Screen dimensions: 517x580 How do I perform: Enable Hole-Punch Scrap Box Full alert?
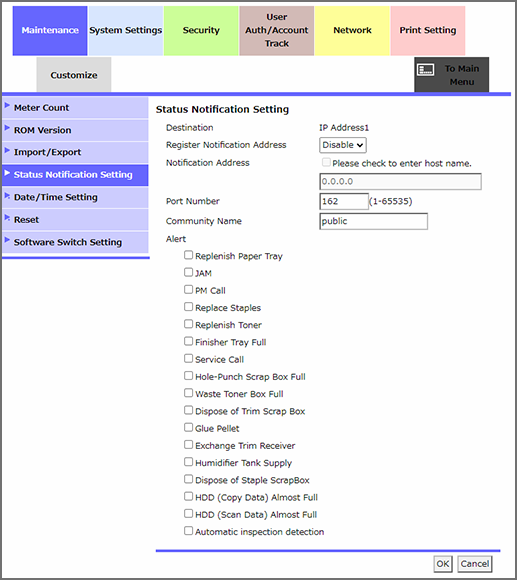[189, 376]
